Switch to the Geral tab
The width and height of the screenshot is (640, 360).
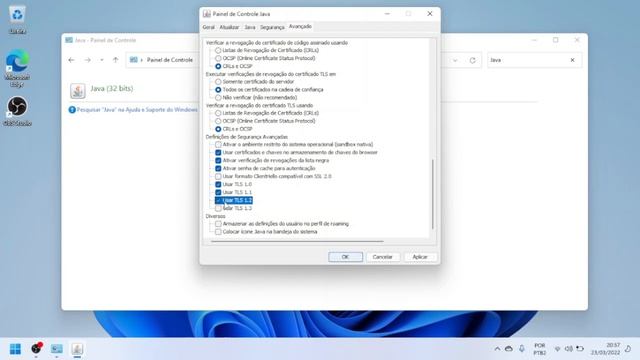coord(209,27)
